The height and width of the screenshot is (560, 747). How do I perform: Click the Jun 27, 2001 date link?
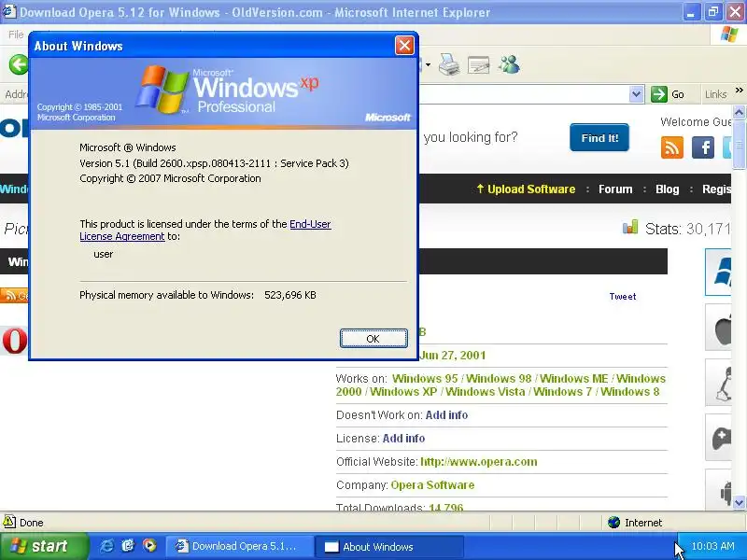click(x=453, y=356)
